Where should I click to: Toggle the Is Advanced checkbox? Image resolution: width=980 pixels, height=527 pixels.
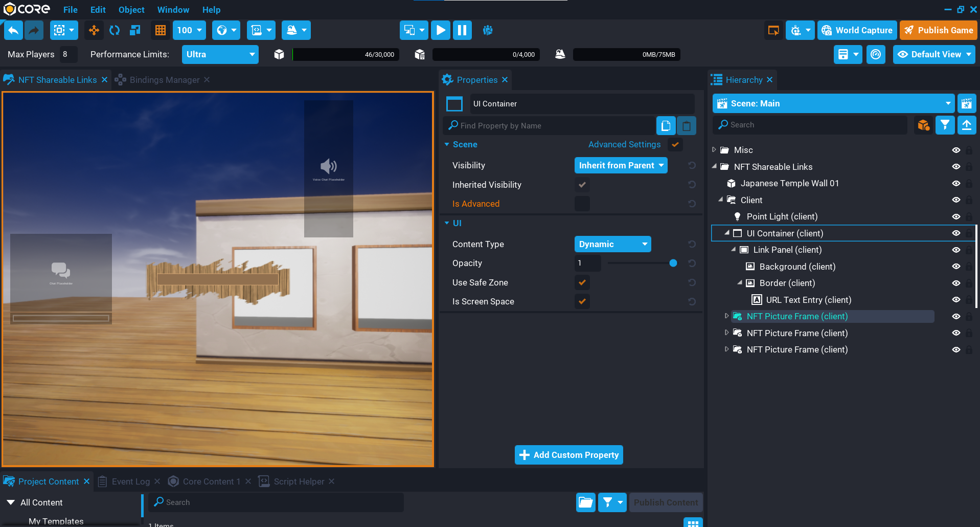tap(582, 204)
